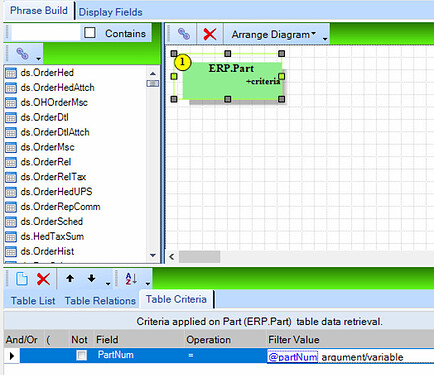Viewport: 434px width, 375px height.
Task: Click the @partNum filter value link
Action: click(292, 357)
